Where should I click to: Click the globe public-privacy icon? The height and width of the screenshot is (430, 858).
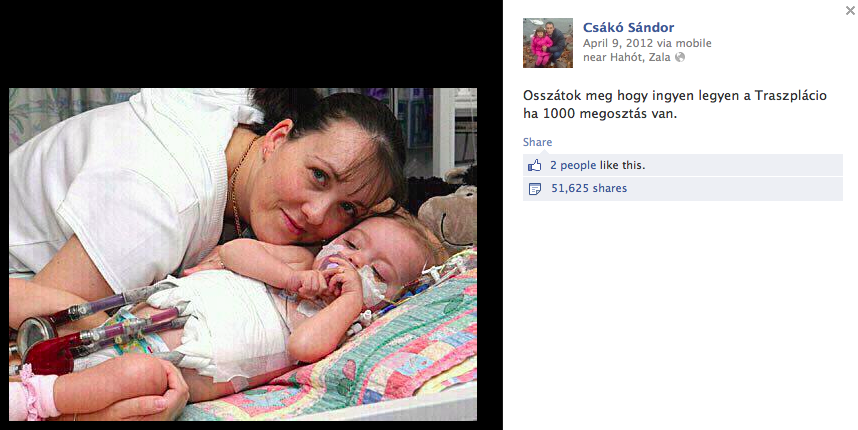[x=680, y=57]
